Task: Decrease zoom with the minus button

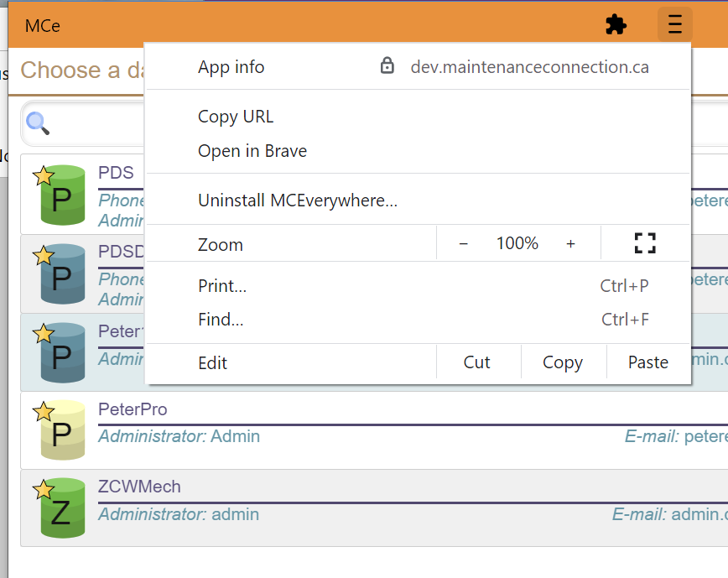Action: pos(463,243)
